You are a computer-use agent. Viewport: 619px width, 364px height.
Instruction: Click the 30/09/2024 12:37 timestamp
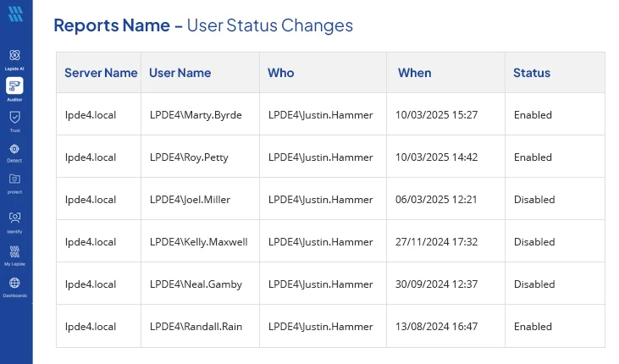tap(437, 284)
